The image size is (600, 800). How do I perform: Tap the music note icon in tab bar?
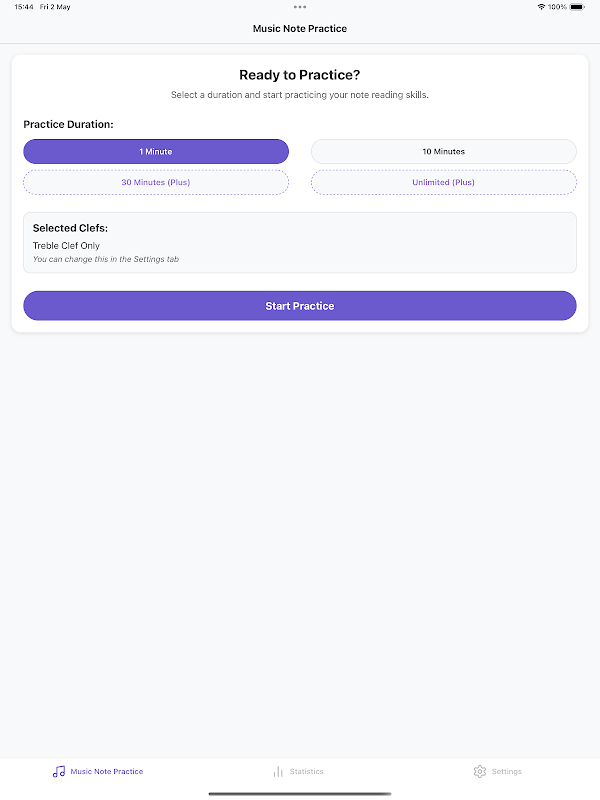[59, 771]
